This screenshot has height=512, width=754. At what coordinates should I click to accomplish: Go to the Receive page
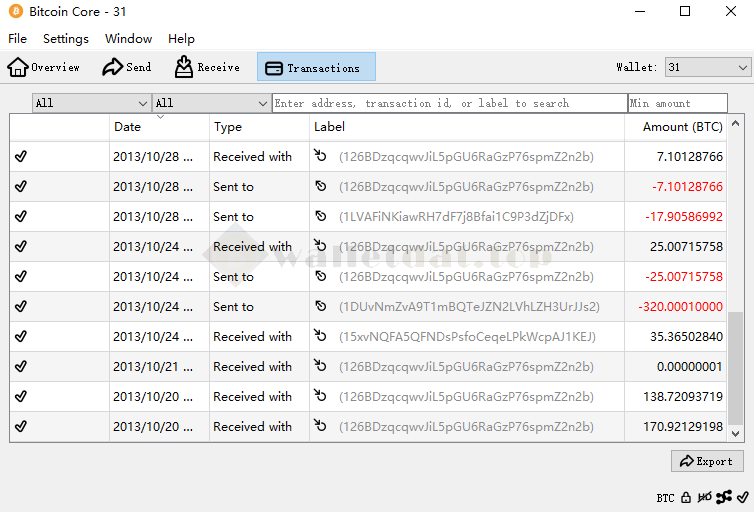207,68
